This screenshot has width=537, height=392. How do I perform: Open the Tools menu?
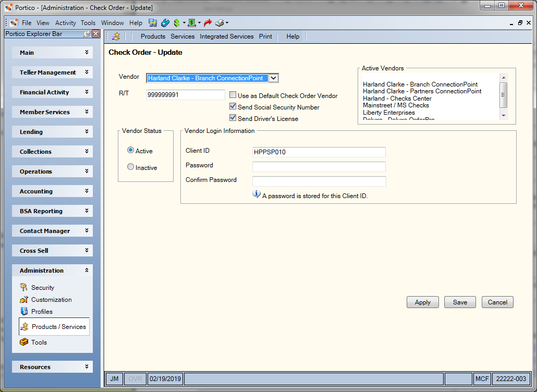[x=88, y=23]
